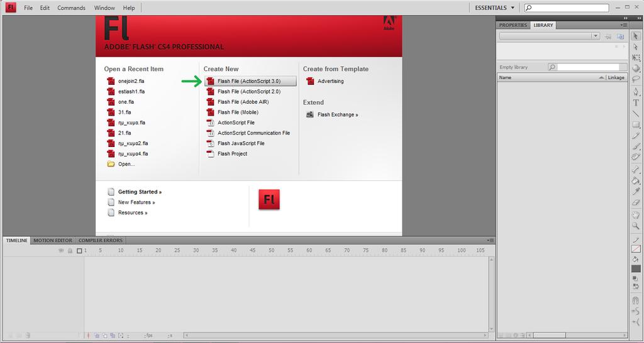The width and height of the screenshot is (644, 343).
Task: Collapse the library panel to icons
Action: pyautogui.click(x=626, y=18)
